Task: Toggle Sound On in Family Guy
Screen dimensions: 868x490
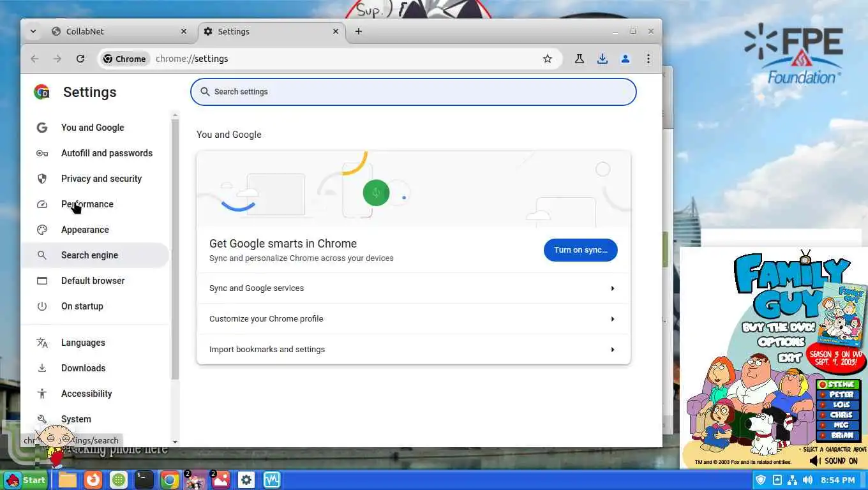Action: click(834, 461)
